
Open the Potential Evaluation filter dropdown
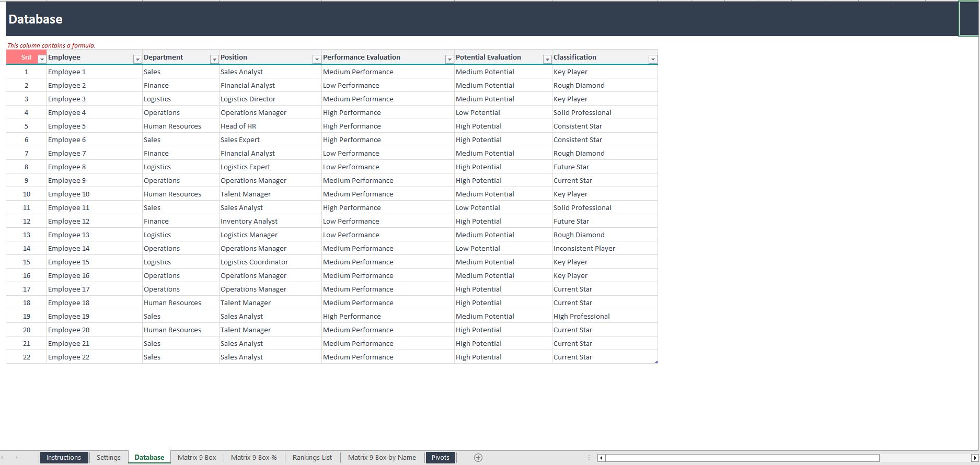tap(547, 60)
